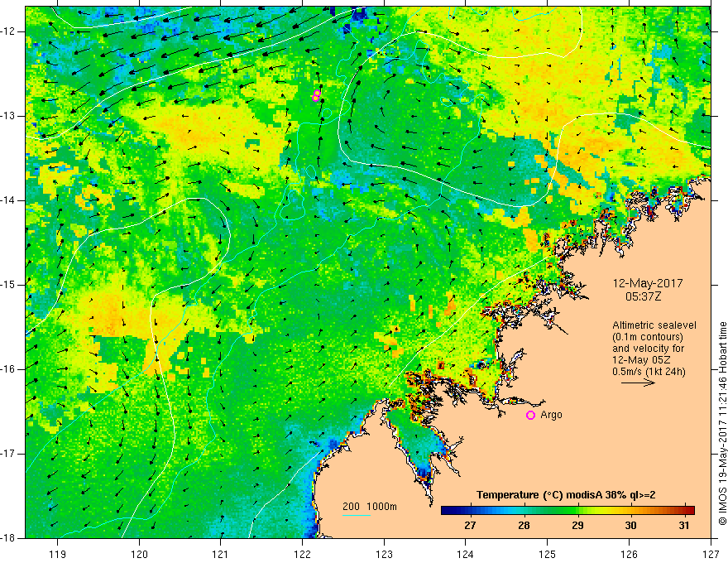
Task: Click latitude axis label -16
Action: pyautogui.click(x=9, y=369)
